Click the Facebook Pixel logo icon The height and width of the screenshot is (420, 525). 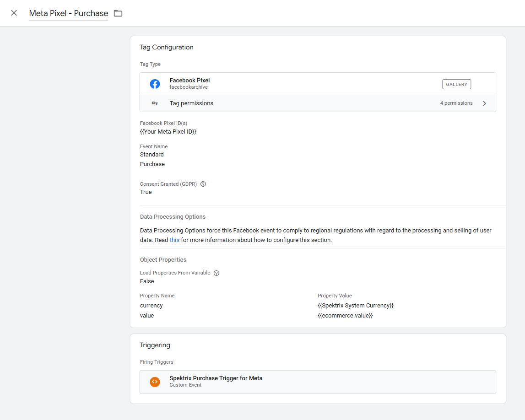click(x=155, y=84)
